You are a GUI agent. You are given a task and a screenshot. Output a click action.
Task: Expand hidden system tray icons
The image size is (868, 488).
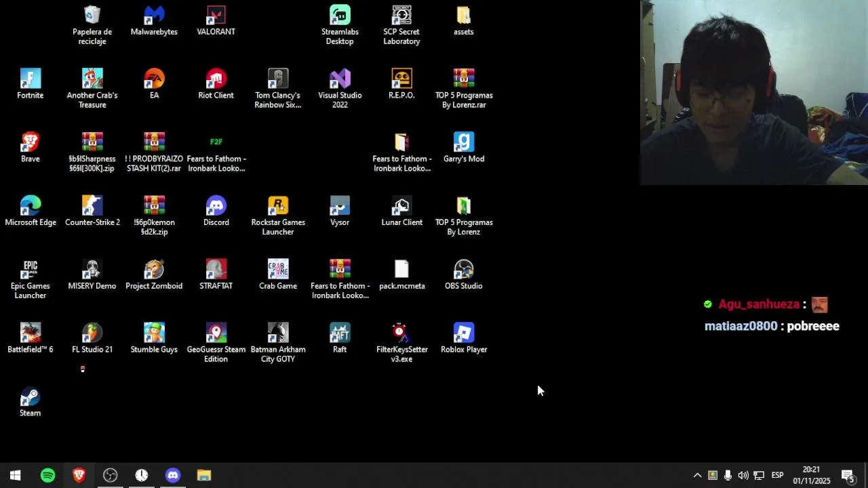[697, 476]
